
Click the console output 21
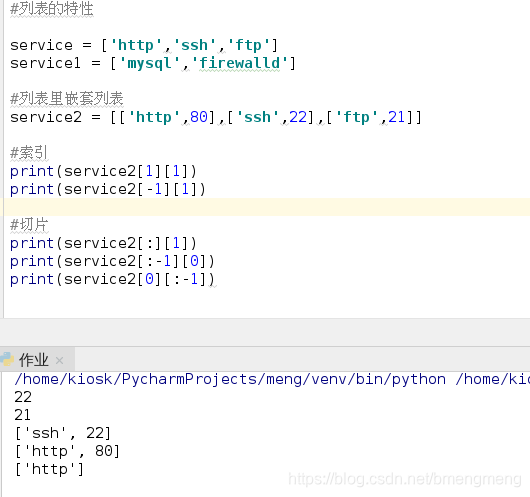coord(23,415)
